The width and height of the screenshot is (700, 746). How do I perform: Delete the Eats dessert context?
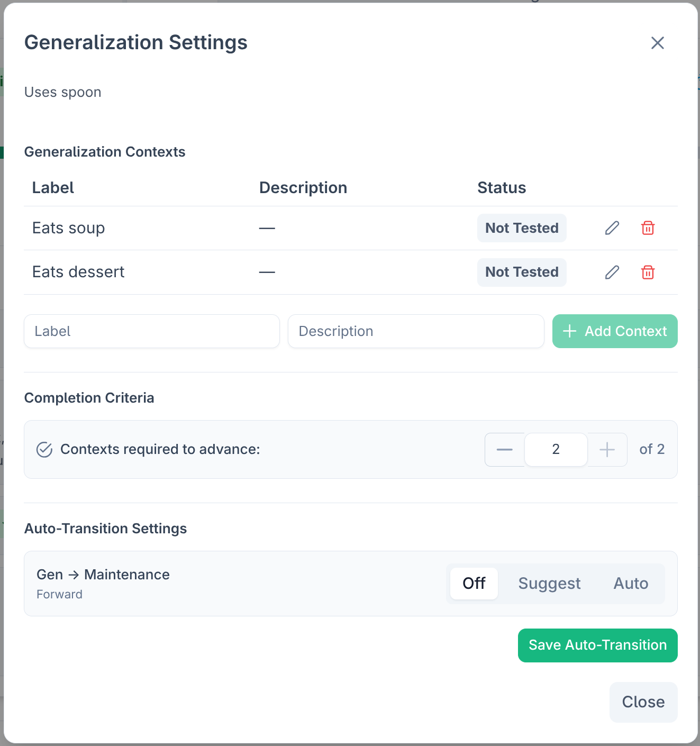pyautogui.click(x=648, y=272)
